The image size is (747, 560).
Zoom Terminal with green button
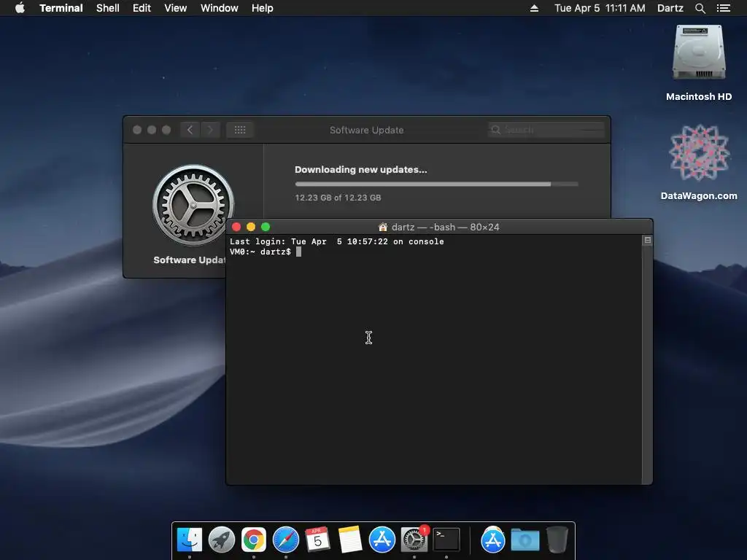[266, 227]
